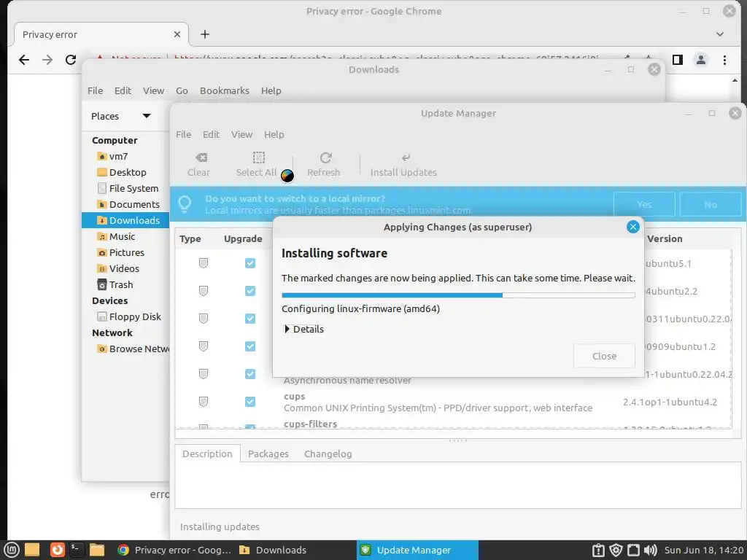Click the volume icon in system tray

[651, 550]
